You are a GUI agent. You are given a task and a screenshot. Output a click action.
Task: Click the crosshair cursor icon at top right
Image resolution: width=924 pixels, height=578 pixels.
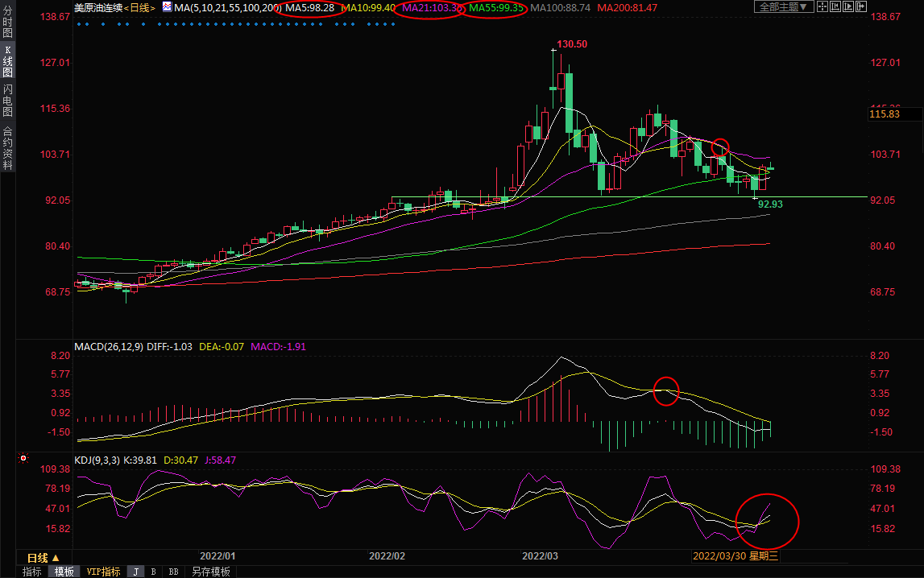(822, 6)
